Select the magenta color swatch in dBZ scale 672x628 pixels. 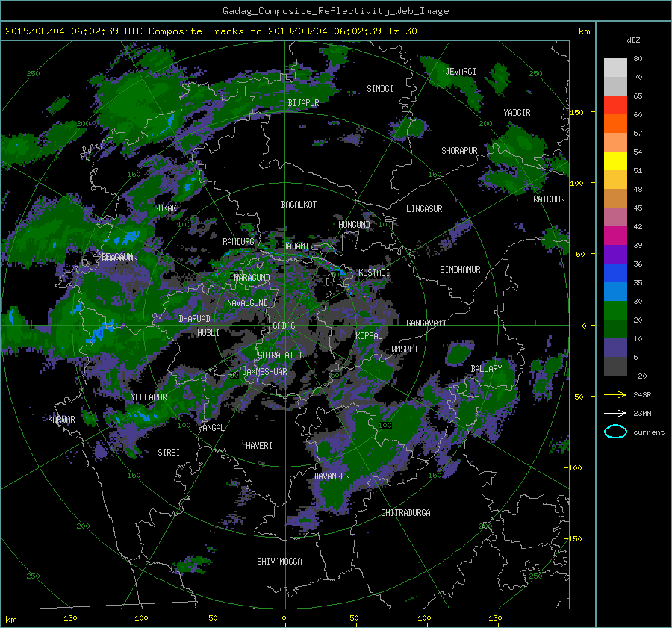615,236
